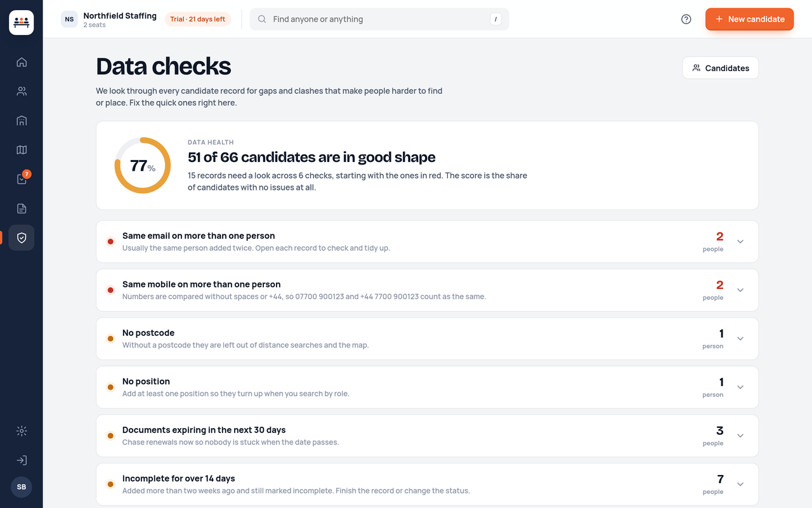This screenshot has width=812, height=508.
Task: Open the SB user avatar
Action: tap(22, 487)
